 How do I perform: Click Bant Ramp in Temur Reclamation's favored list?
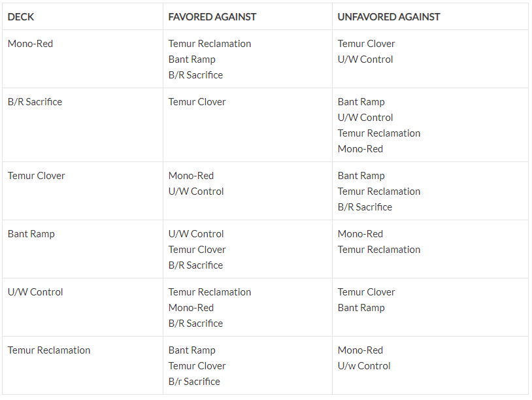(x=191, y=350)
